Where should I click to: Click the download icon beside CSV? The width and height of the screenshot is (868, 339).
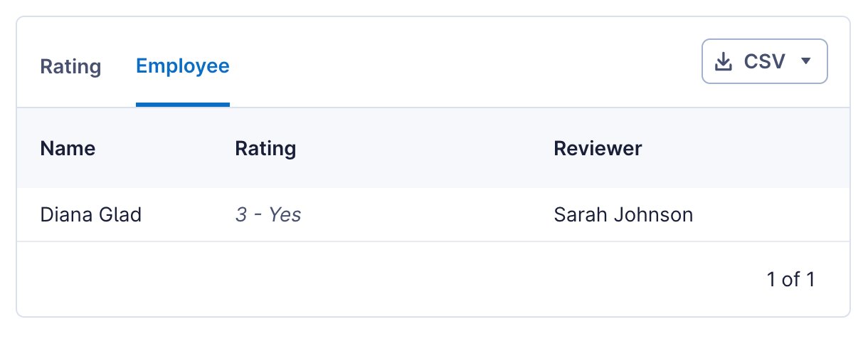pyautogui.click(x=724, y=62)
